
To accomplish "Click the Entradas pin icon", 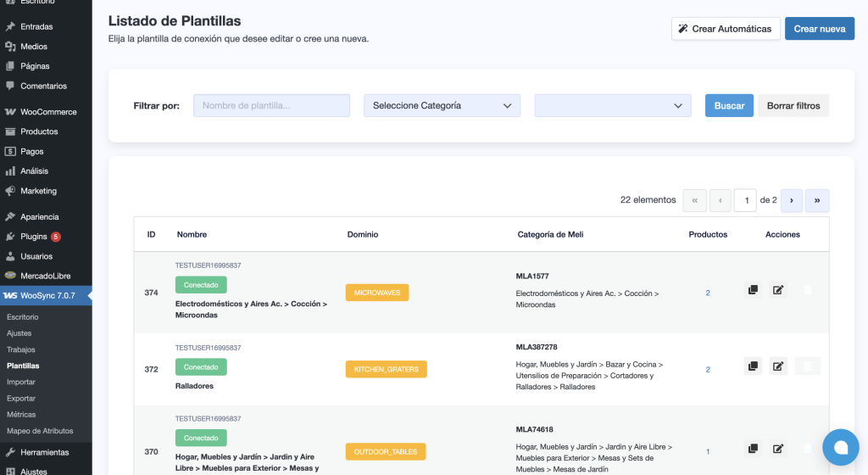I will pyautogui.click(x=10, y=26).
